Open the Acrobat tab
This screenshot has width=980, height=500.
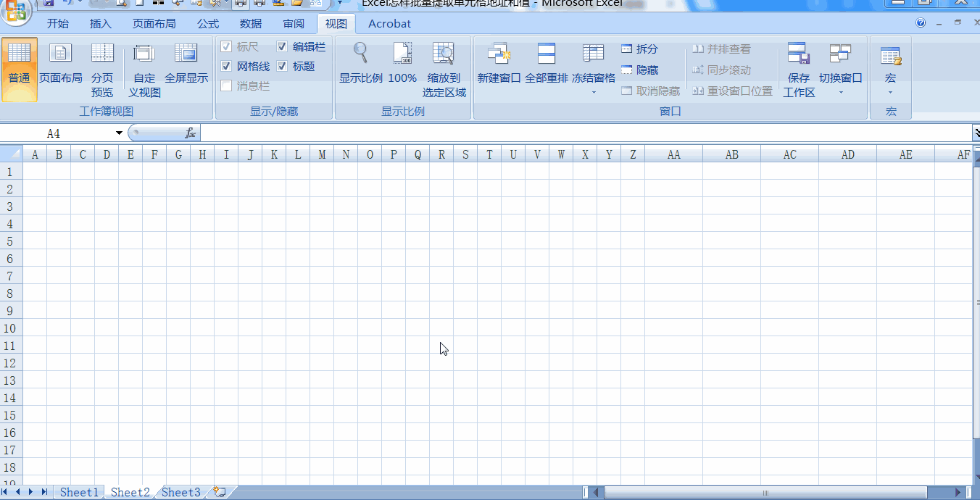389,23
